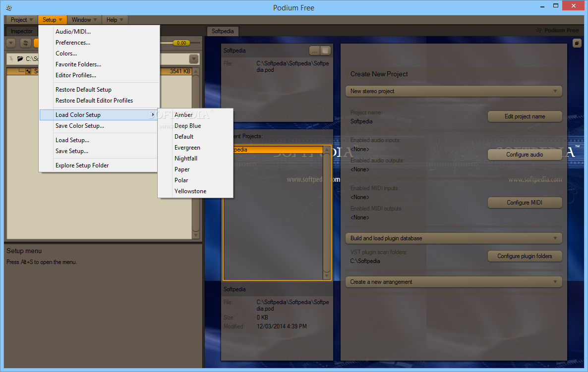Screen dimensions: 588x372
Task: Open Build and load plugin database drop-down
Action: click(454, 238)
